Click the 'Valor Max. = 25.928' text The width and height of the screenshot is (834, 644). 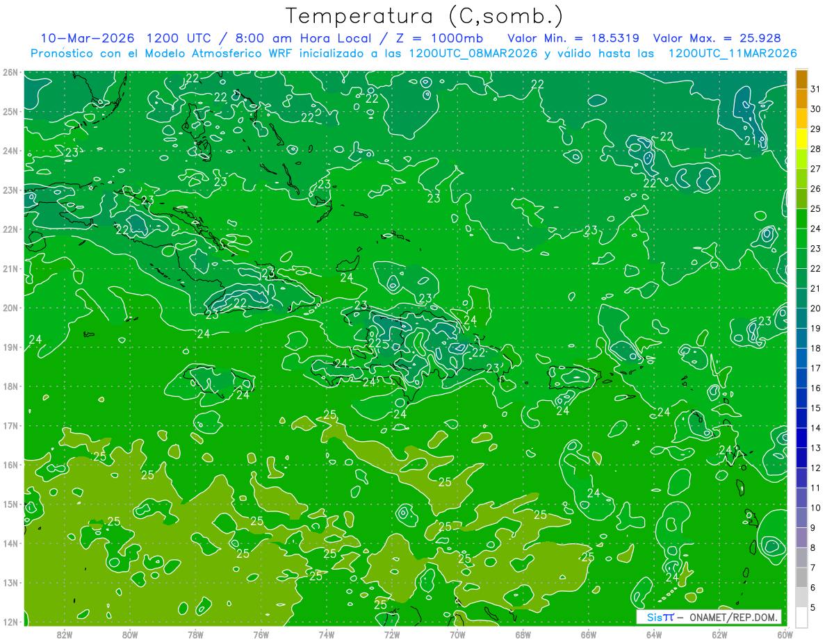pyautogui.click(x=717, y=38)
